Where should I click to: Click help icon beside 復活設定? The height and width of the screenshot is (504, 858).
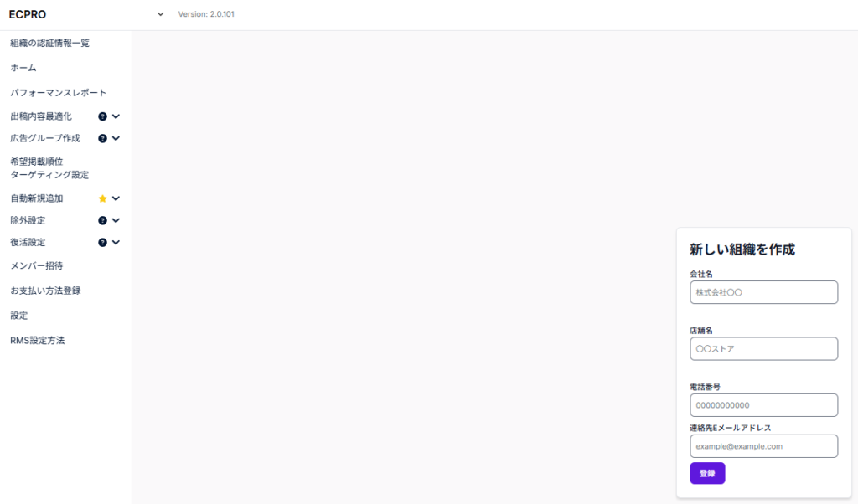102,242
